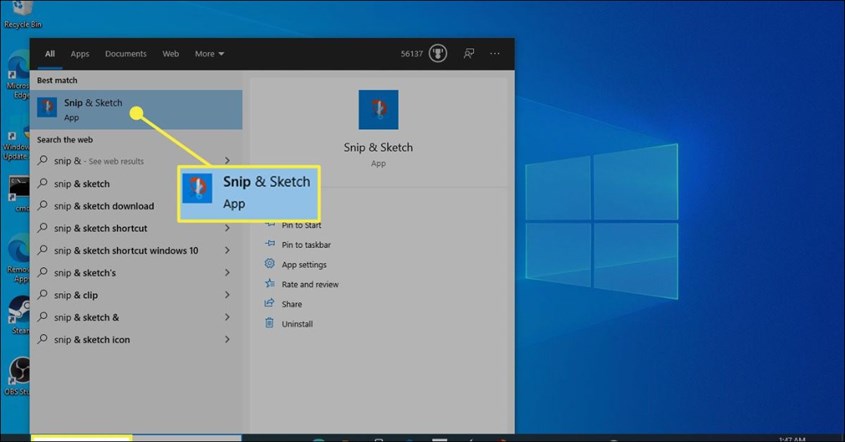Screen dimensions: 845x442
Task: Click the Rate and review star icon
Action: [269, 284]
